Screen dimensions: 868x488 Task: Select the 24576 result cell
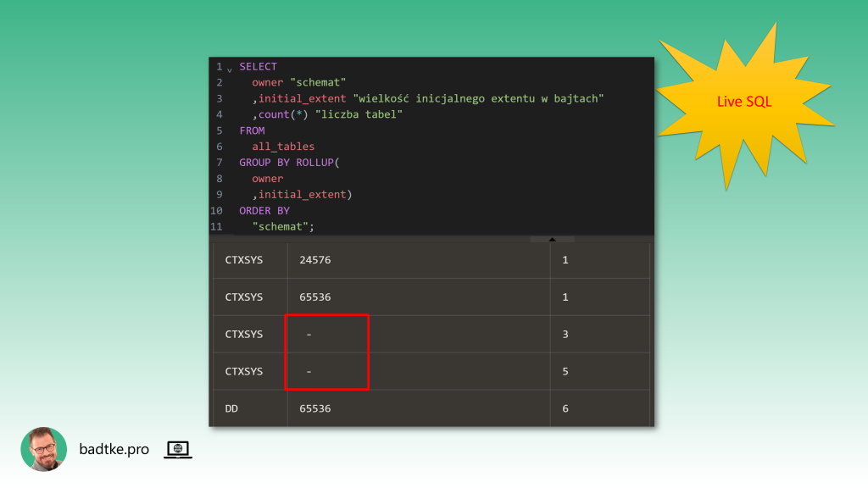(314, 260)
